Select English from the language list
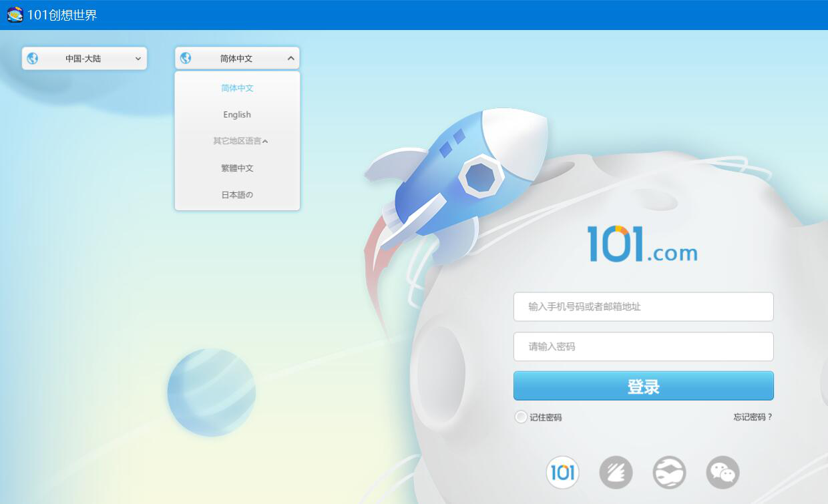The width and height of the screenshot is (828, 504). [237, 115]
